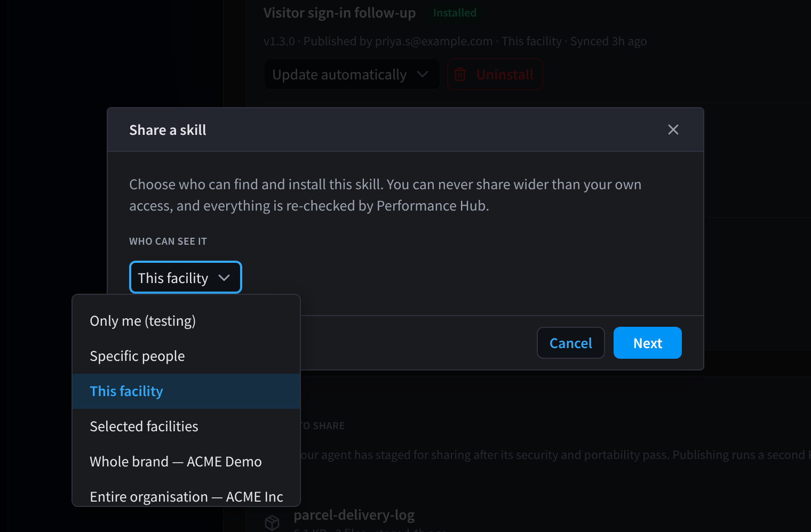Open the parcel-delivery-log skill entry
The image size is (811, 532).
coord(354,515)
